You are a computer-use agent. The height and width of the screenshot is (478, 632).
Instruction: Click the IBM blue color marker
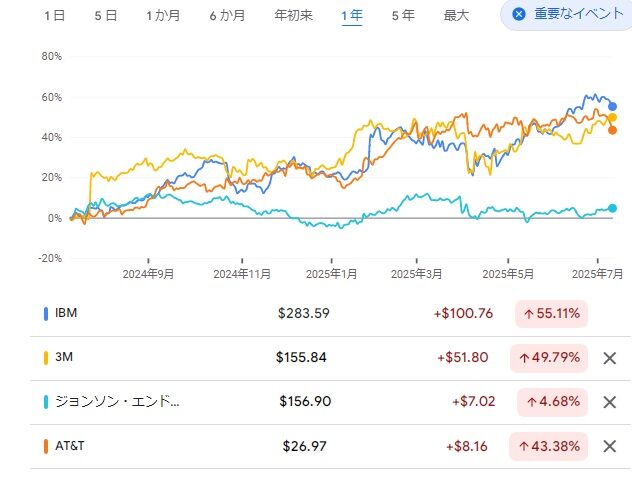46,314
